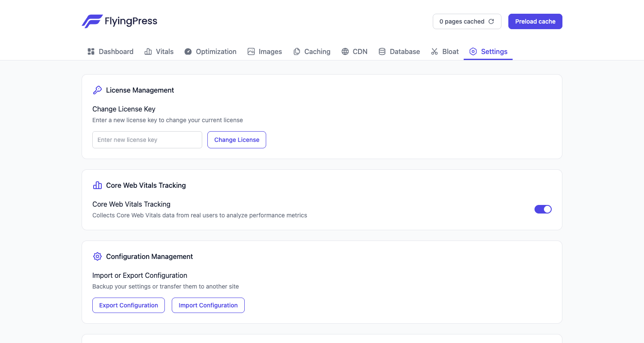Click the Core Web Vitals Tracking section heading
The width and height of the screenshot is (644, 343).
(x=146, y=185)
